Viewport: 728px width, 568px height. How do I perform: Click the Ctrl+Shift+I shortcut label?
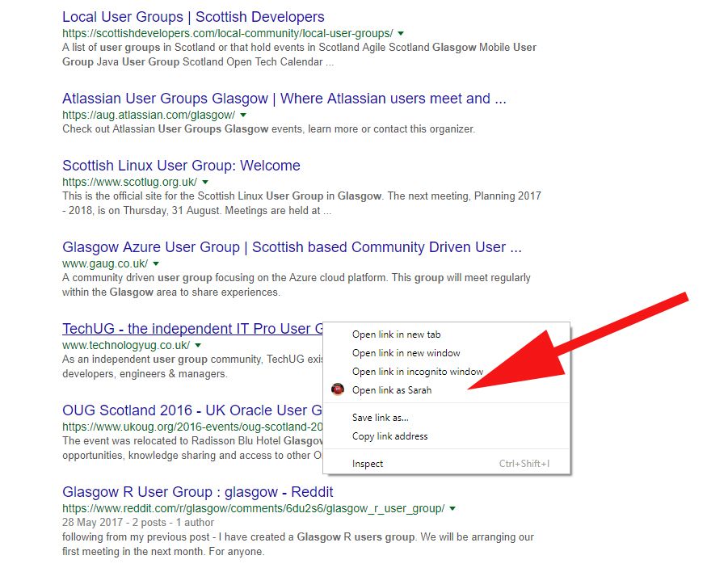(x=524, y=464)
